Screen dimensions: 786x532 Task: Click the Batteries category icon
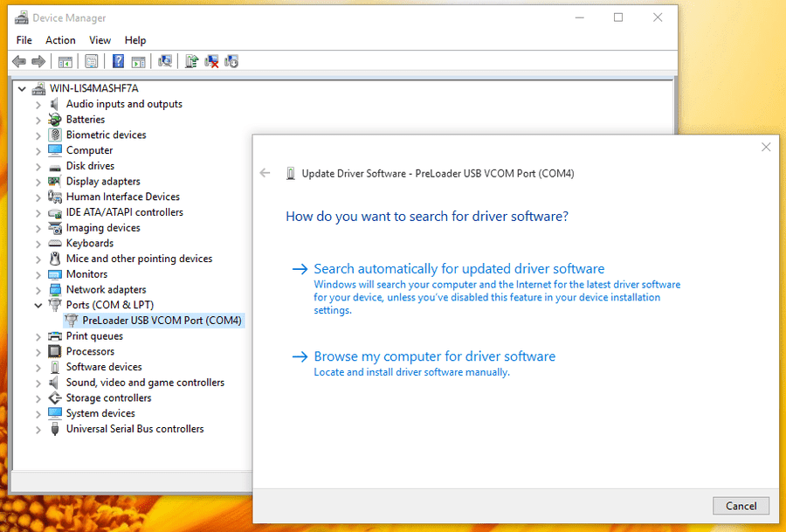[x=55, y=120]
